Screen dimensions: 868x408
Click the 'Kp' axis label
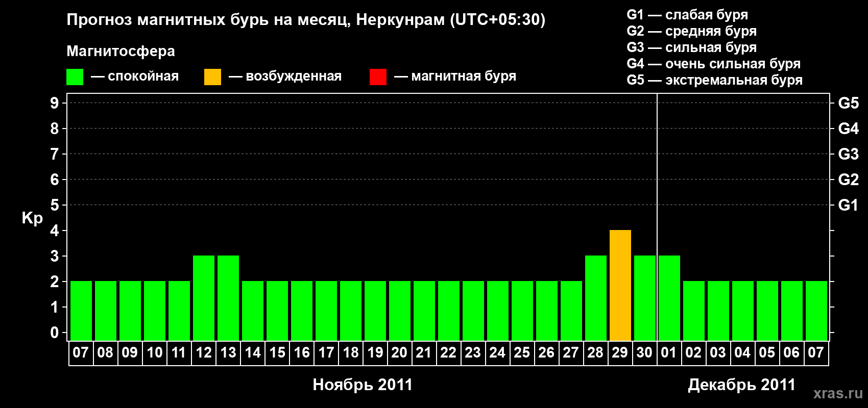tap(32, 218)
